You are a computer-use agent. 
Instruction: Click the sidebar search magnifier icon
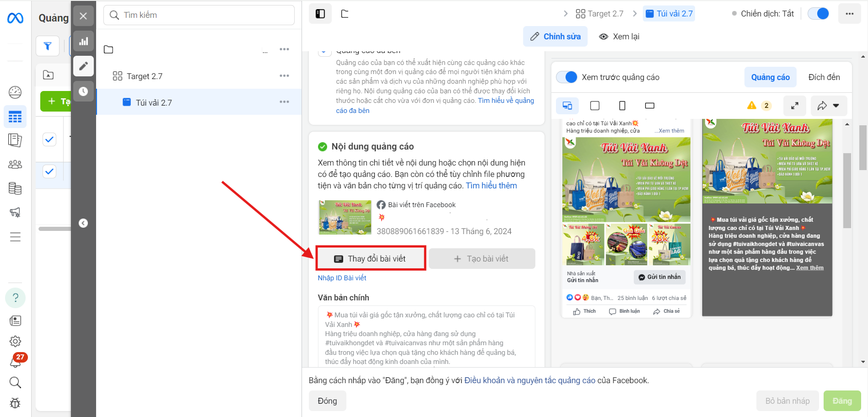click(x=15, y=382)
